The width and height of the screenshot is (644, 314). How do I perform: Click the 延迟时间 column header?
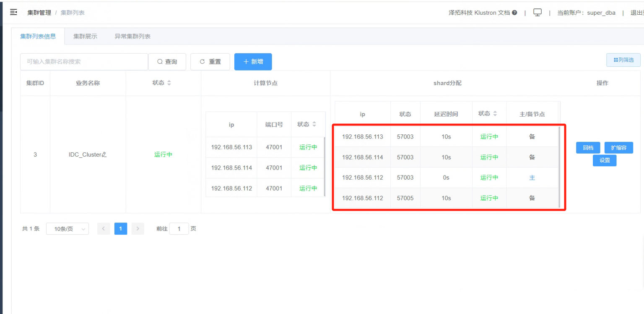pyautogui.click(x=446, y=114)
